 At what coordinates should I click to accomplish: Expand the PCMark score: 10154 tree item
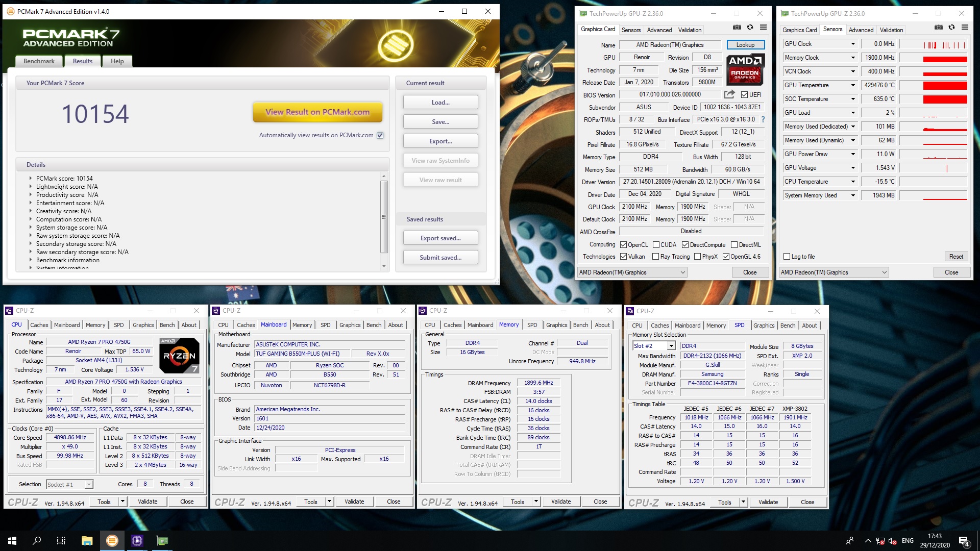[x=30, y=179]
